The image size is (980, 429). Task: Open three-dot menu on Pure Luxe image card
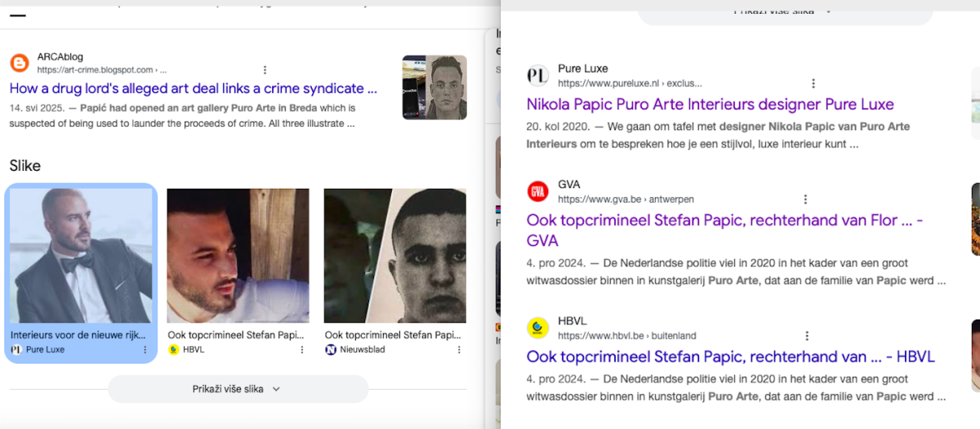point(145,350)
